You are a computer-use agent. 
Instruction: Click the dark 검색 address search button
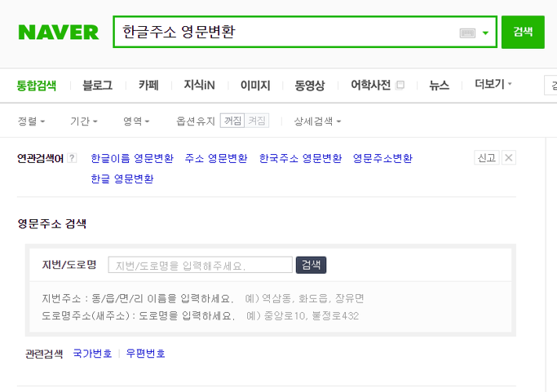312,265
